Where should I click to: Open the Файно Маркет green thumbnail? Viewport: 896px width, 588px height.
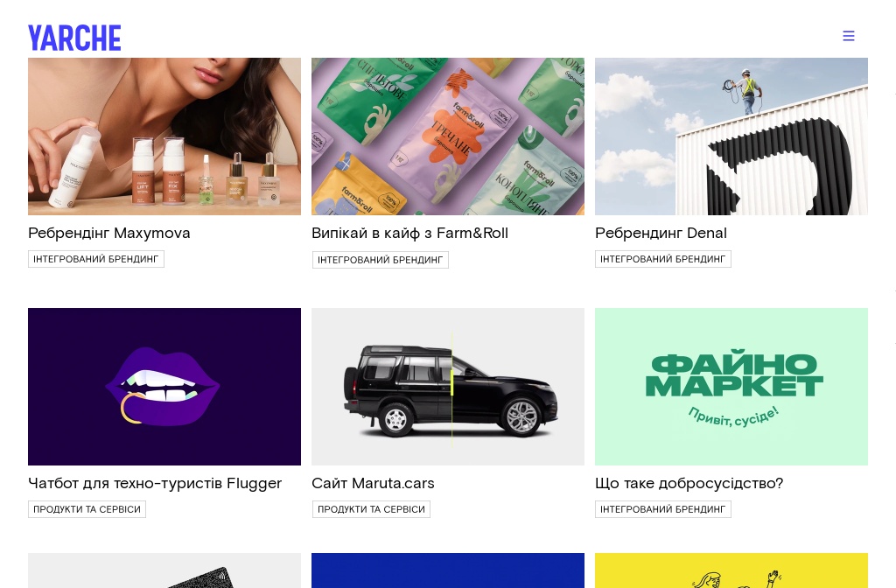coord(731,387)
